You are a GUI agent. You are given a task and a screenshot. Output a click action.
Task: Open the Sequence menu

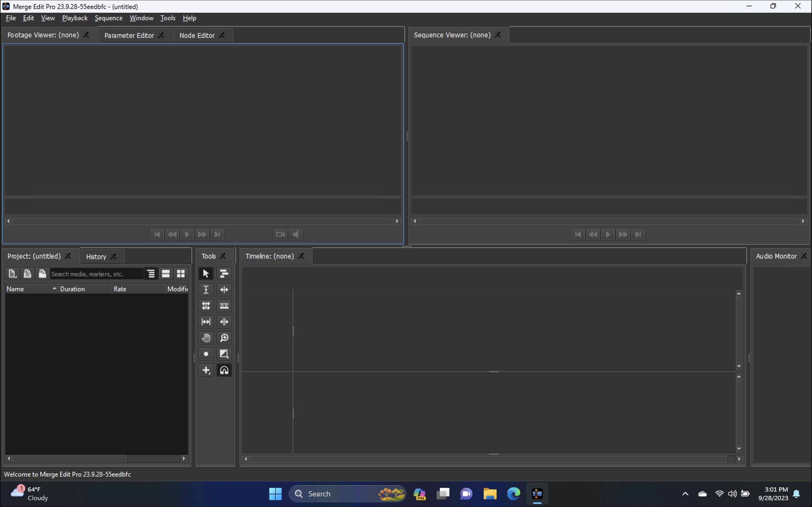[108, 18]
